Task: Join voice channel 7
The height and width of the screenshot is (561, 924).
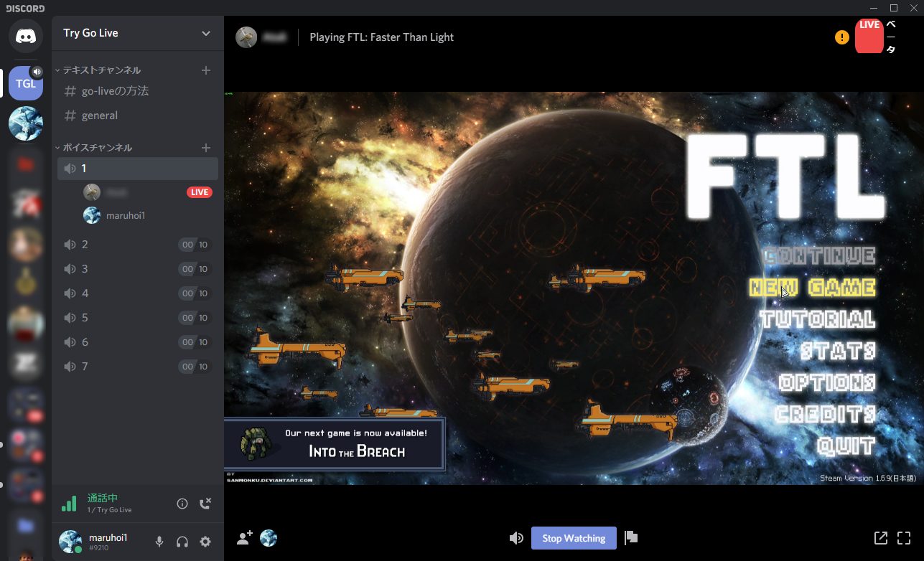Action: click(x=138, y=367)
